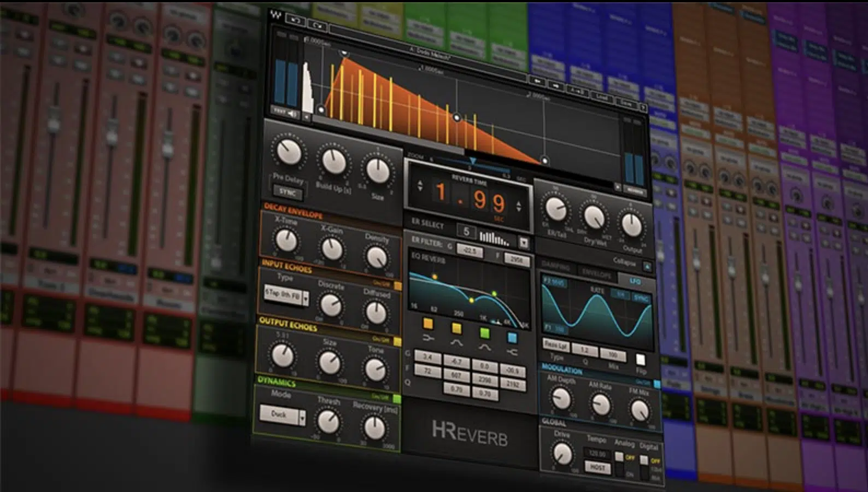
Task: Click the Density knob
Action: [376, 257]
